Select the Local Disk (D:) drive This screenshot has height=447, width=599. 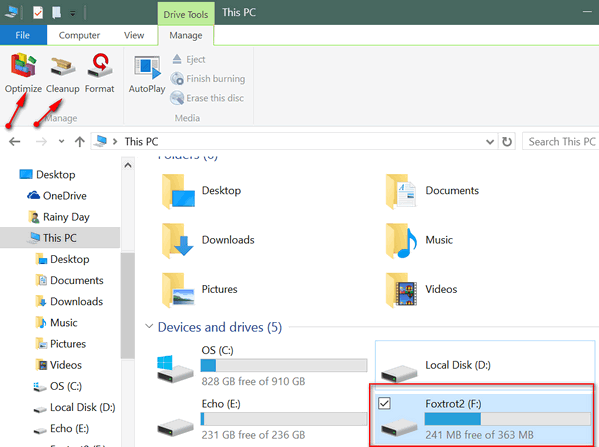pyautogui.click(x=485, y=365)
